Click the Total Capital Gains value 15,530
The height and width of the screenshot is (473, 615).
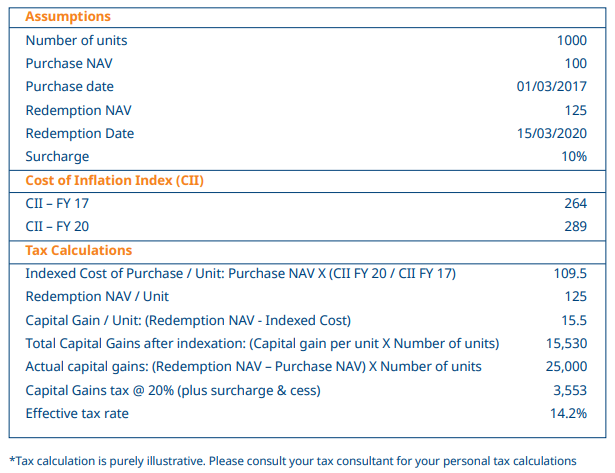pyautogui.click(x=567, y=344)
